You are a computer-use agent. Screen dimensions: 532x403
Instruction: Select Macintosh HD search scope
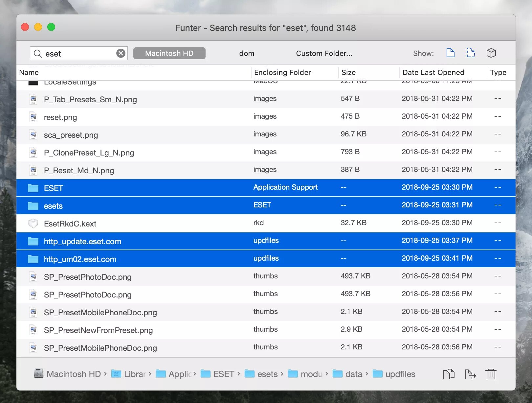point(169,53)
